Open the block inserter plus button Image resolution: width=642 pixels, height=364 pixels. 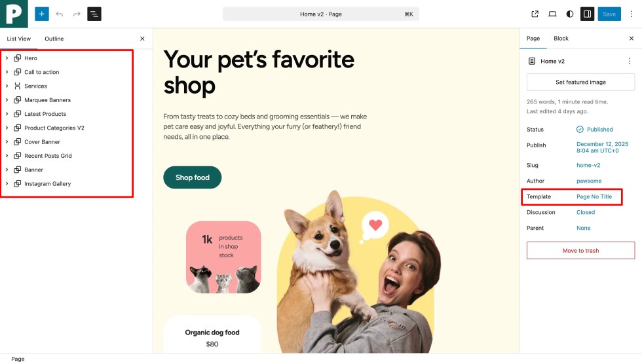click(x=41, y=14)
